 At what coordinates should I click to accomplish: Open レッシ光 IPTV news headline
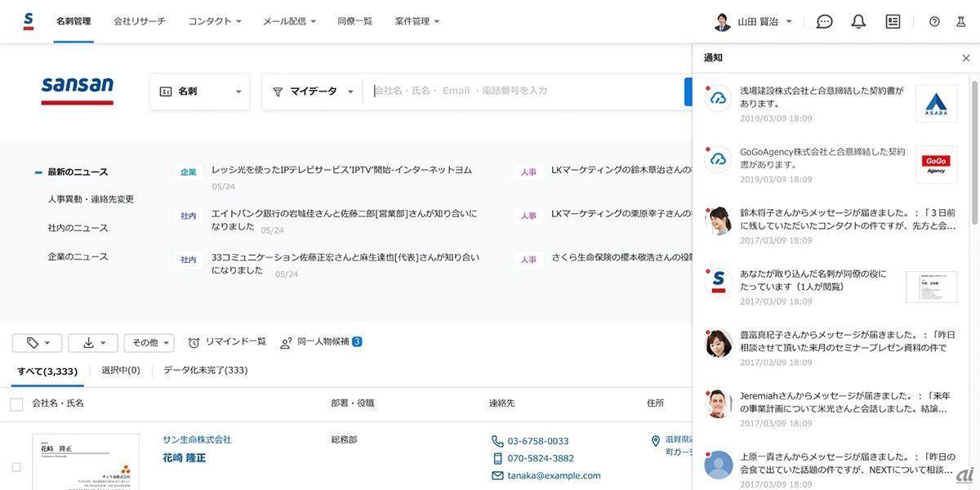pos(341,170)
